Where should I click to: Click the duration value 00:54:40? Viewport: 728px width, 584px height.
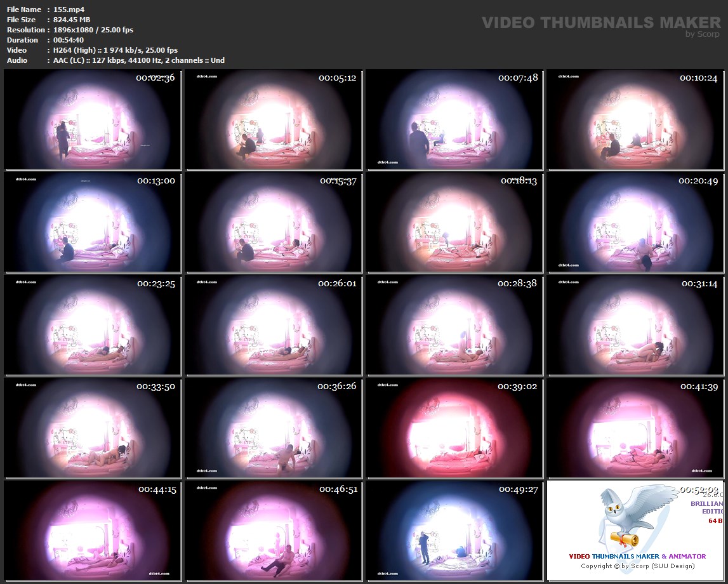[x=69, y=40]
